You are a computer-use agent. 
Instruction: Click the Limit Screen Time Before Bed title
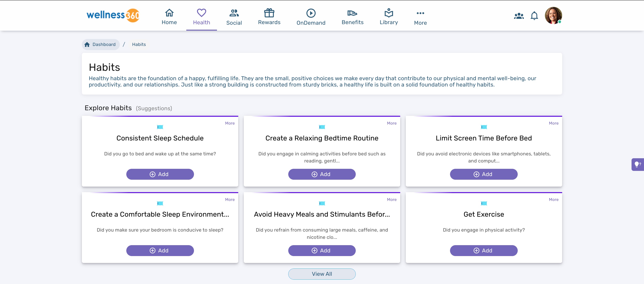point(484,138)
